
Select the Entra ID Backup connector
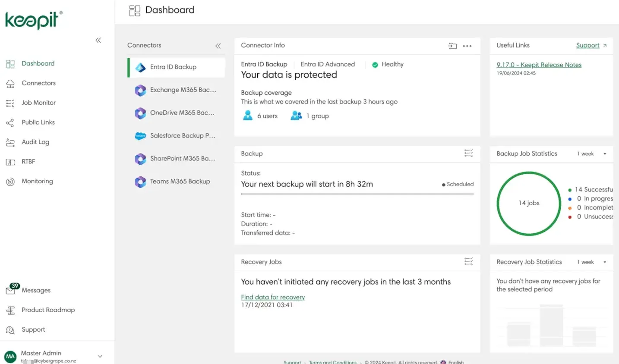coord(176,67)
